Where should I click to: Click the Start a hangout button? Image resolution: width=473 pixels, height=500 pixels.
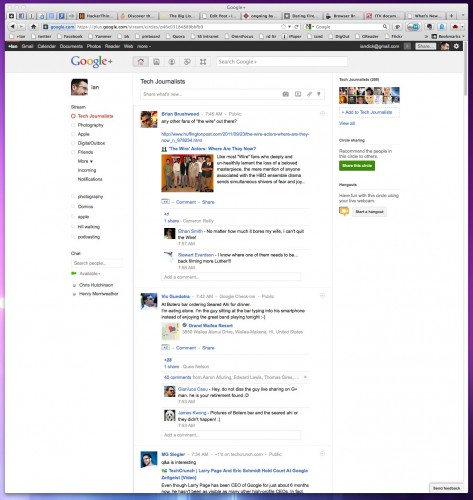(x=369, y=212)
